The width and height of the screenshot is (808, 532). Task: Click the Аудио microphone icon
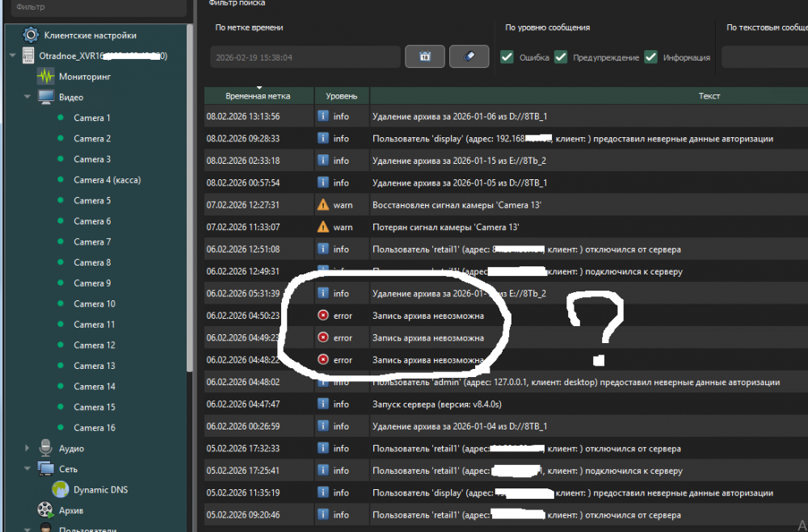45,448
